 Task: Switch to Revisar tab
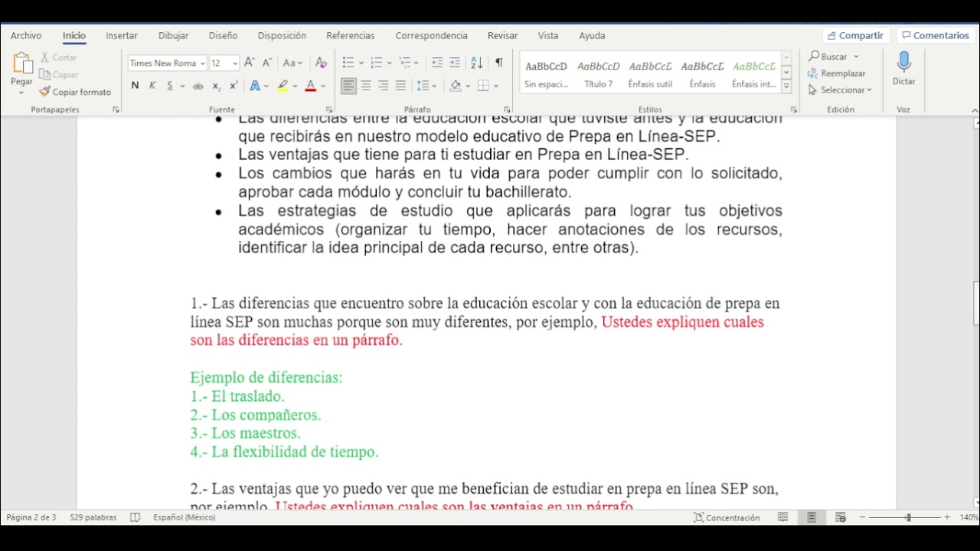point(502,35)
